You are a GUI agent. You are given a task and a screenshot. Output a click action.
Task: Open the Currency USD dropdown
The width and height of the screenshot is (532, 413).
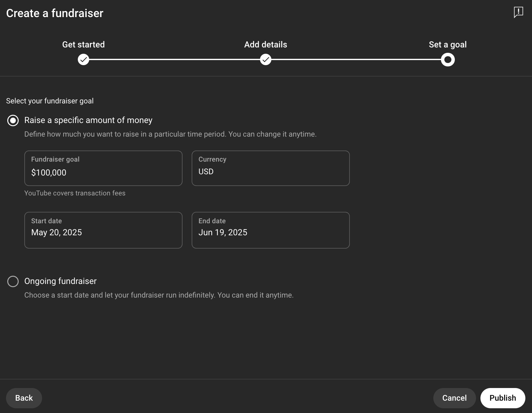point(270,168)
